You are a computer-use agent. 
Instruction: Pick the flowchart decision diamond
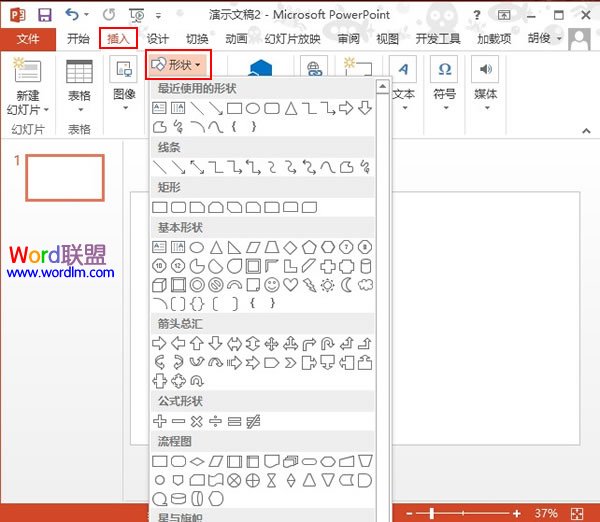tap(197, 462)
